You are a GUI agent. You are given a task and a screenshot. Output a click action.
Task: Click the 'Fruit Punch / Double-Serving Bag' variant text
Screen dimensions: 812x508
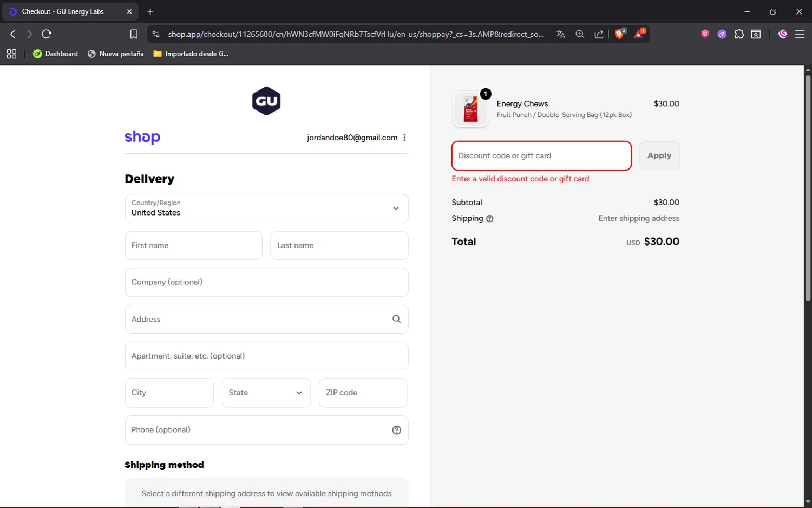564,115
